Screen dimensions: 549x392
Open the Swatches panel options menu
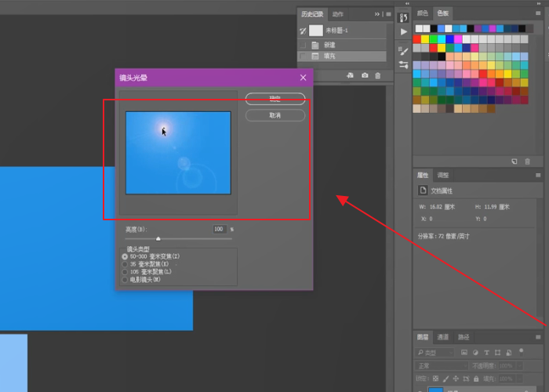(538, 13)
